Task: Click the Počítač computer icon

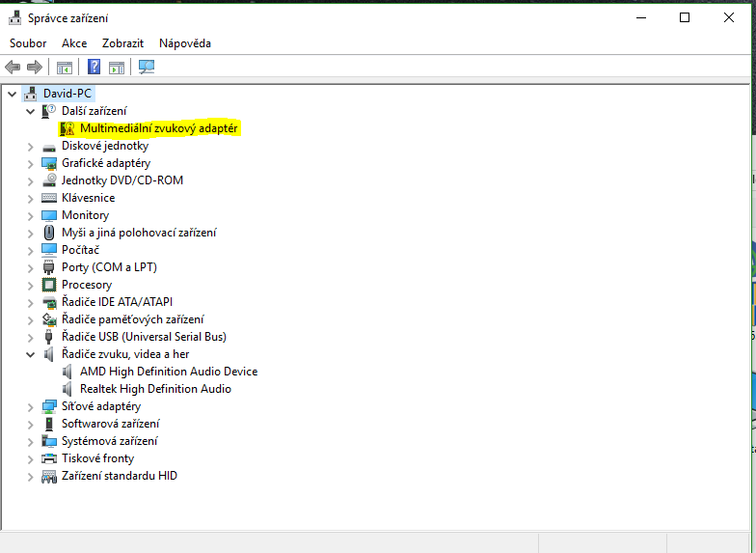Action: point(48,250)
